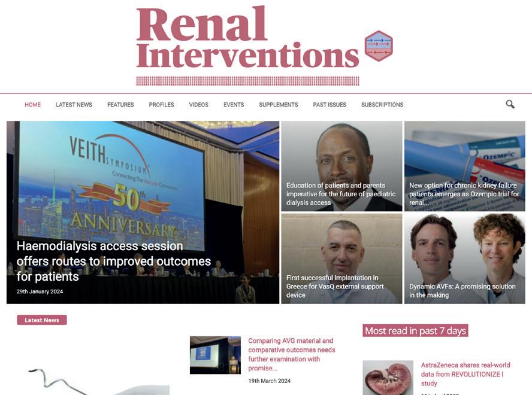Open the EVENTS menu item
The width and height of the screenshot is (532, 395).
[234, 105]
